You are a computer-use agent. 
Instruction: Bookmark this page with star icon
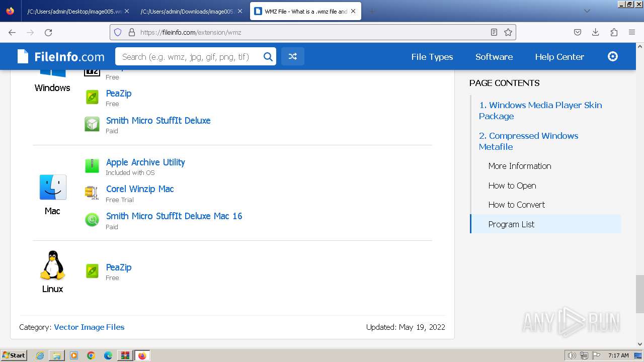(x=508, y=32)
